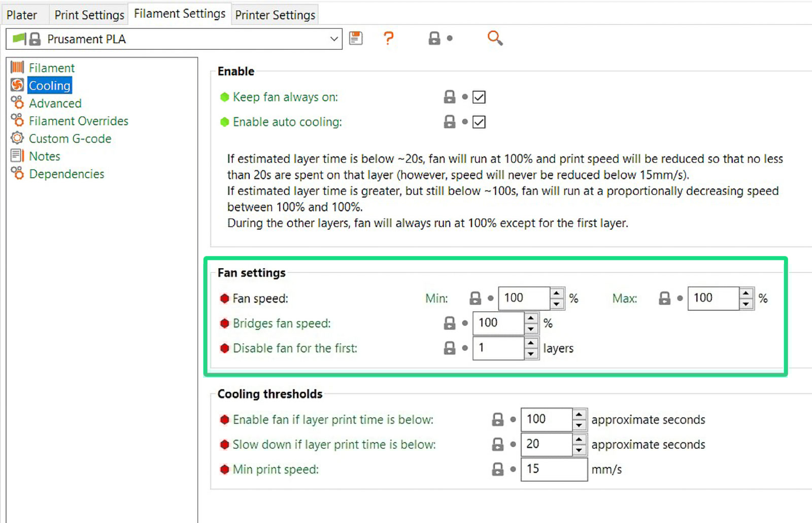This screenshot has width=812, height=523.
Task: Select Filament Overrides in the sidebar
Action: point(78,121)
